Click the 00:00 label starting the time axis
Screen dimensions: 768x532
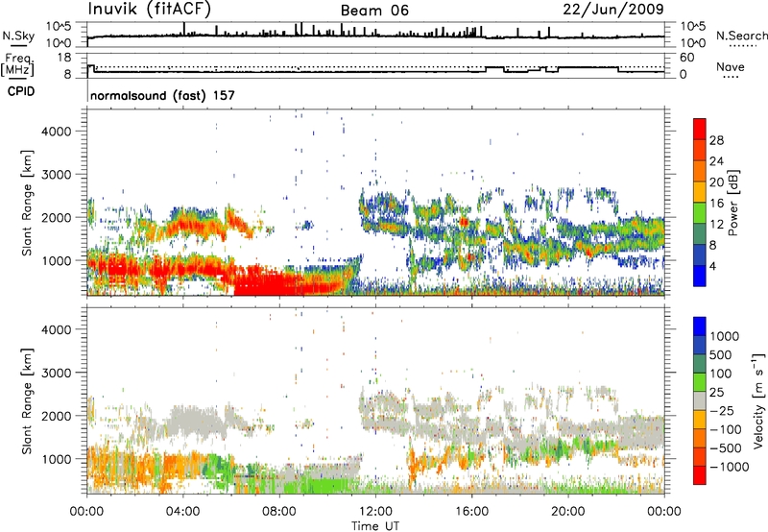tap(86, 512)
